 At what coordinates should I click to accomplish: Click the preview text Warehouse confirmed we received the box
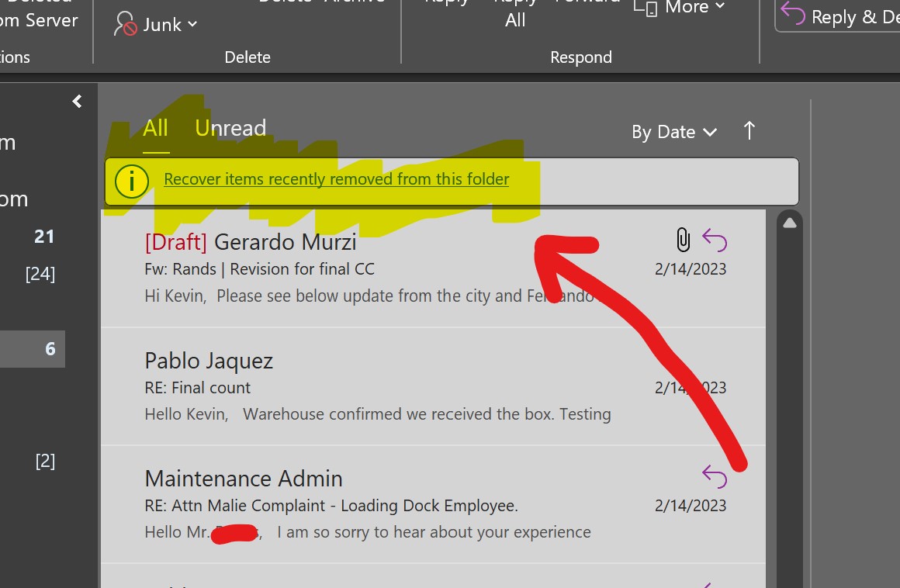tap(399, 414)
